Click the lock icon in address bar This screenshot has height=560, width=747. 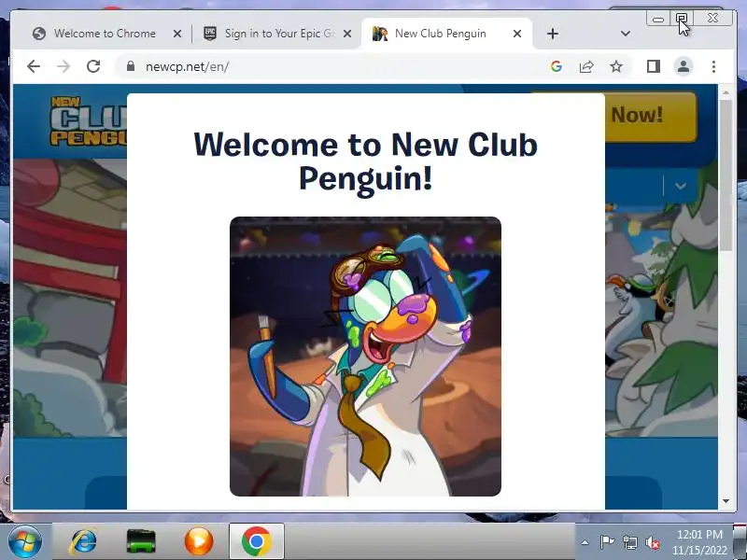[x=131, y=66]
